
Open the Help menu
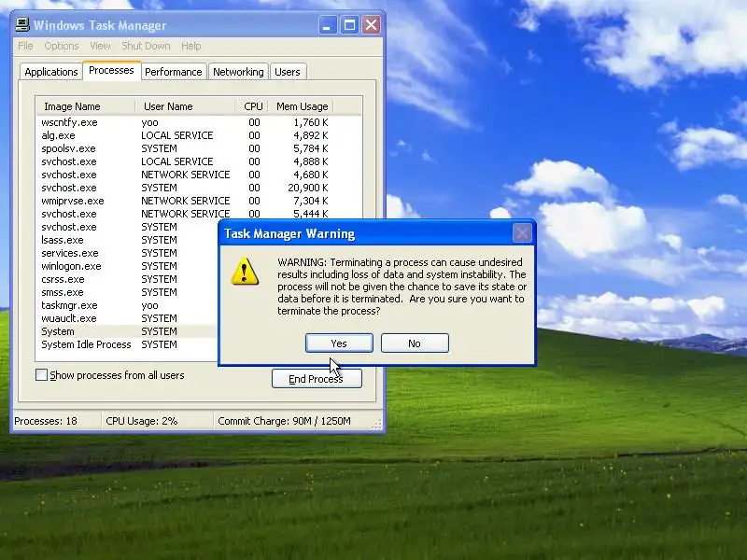coord(191,46)
